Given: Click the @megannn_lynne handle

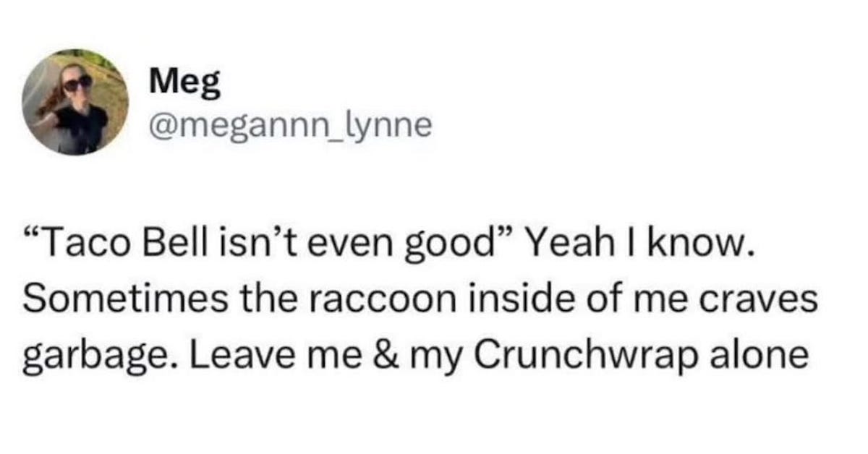Looking at the screenshot, I should click(x=290, y=127).
